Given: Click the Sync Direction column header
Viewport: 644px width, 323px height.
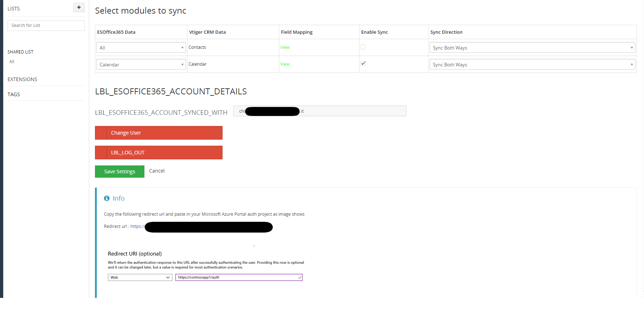Looking at the screenshot, I should click(x=446, y=32).
